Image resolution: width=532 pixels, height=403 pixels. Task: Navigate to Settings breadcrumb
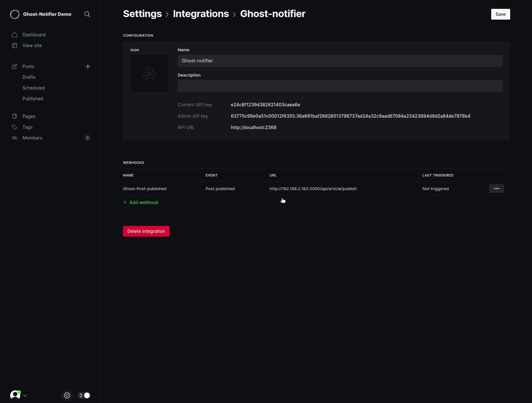coord(142,14)
